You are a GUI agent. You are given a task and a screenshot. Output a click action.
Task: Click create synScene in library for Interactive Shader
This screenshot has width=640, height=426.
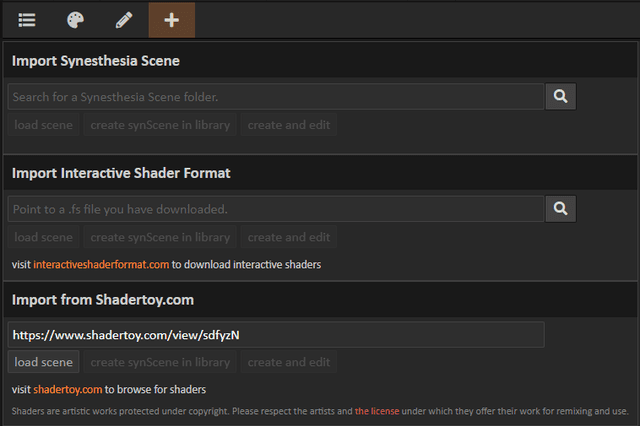(160, 237)
